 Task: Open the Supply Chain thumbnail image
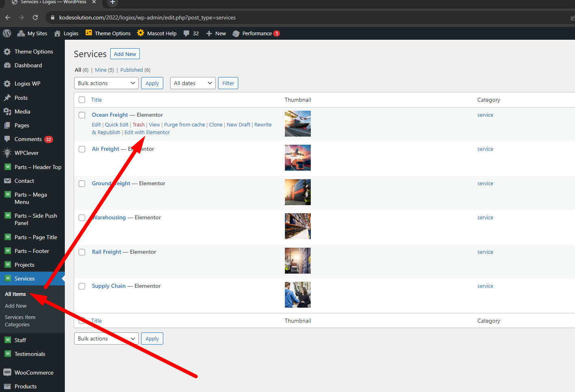click(298, 295)
